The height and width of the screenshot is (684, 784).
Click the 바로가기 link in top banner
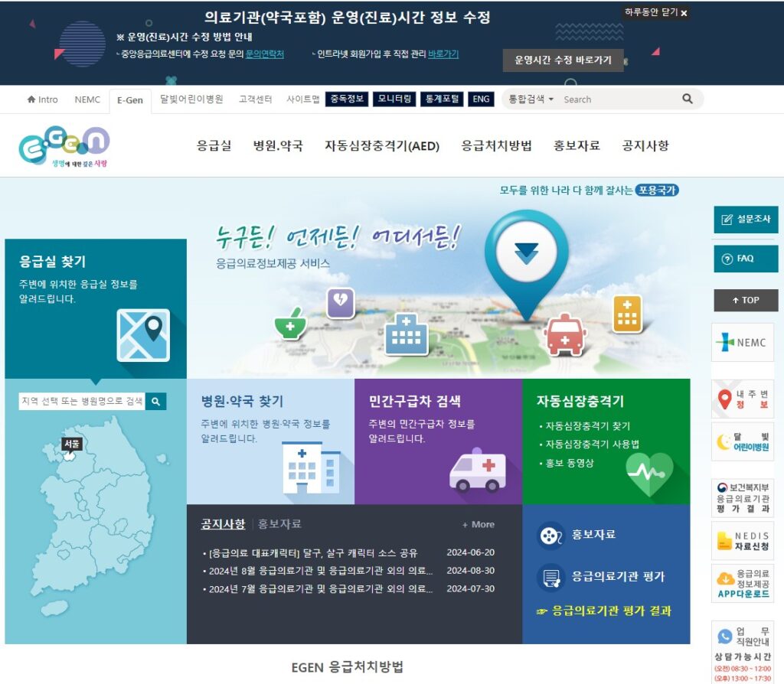tap(443, 54)
